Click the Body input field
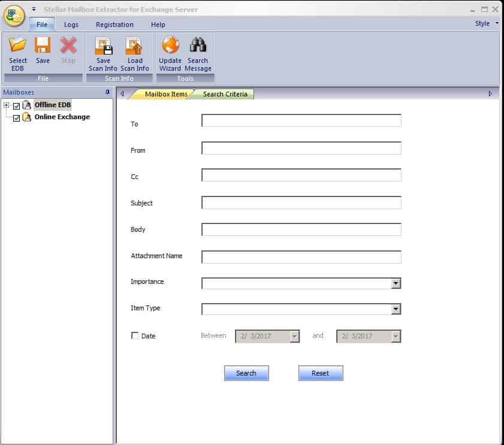Image resolution: width=504 pixels, height=445 pixels. [x=301, y=230]
